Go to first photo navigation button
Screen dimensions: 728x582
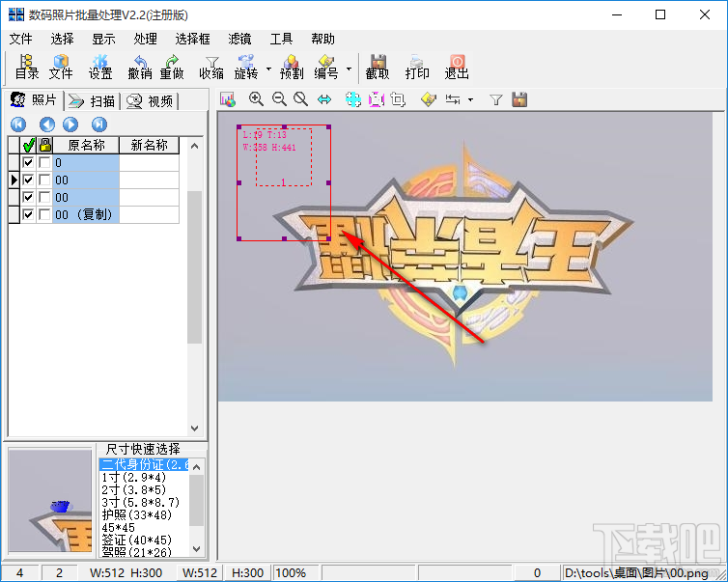point(18,125)
